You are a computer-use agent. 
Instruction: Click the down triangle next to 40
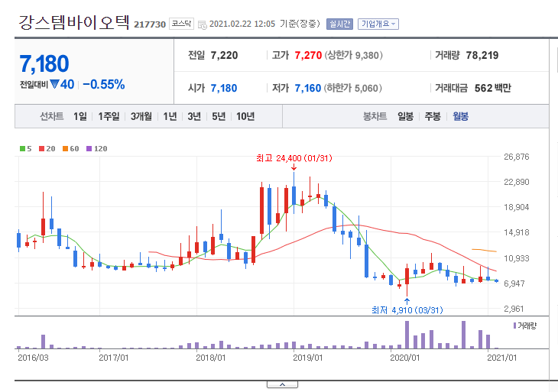coord(54,84)
